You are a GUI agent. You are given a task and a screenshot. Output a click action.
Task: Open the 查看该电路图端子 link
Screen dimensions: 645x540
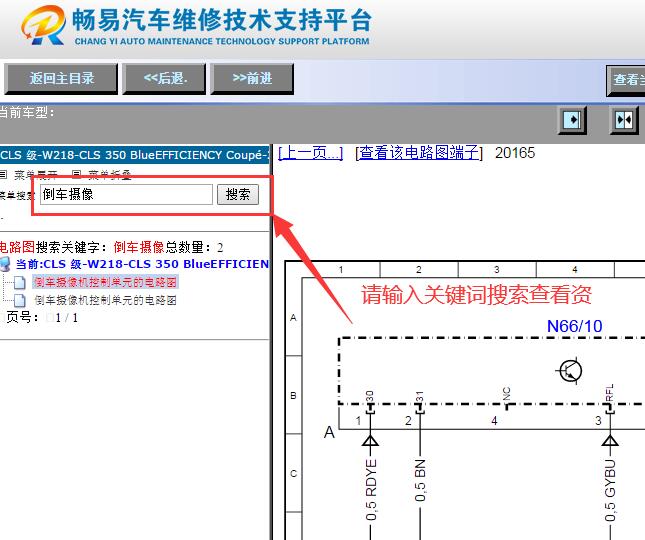[x=419, y=153]
